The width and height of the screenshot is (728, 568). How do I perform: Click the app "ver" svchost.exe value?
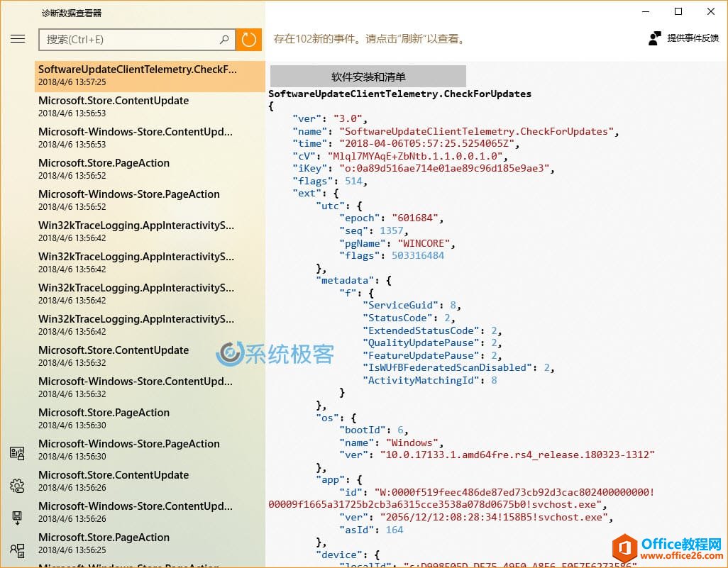(494, 518)
